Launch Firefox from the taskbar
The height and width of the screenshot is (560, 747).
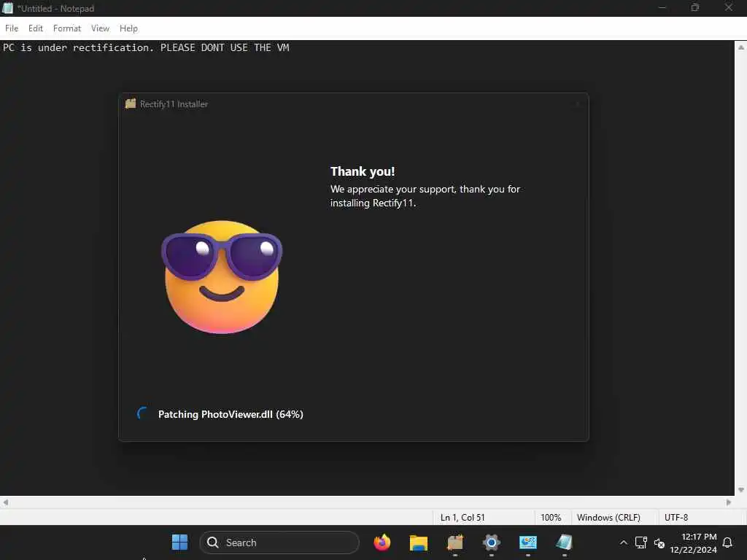coord(382,542)
